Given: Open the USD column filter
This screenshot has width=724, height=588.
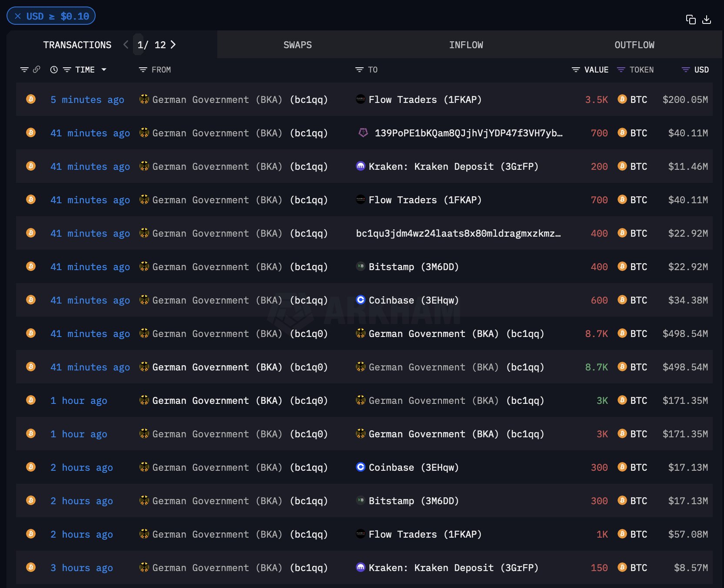Looking at the screenshot, I should (x=686, y=69).
